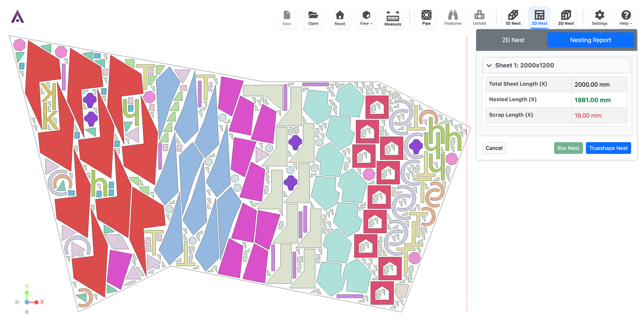Click the New file icon

[x=287, y=18]
